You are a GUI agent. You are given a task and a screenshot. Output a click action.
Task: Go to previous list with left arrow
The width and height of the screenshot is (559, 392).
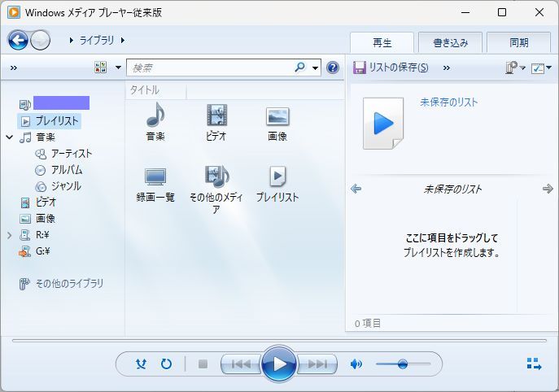click(356, 189)
